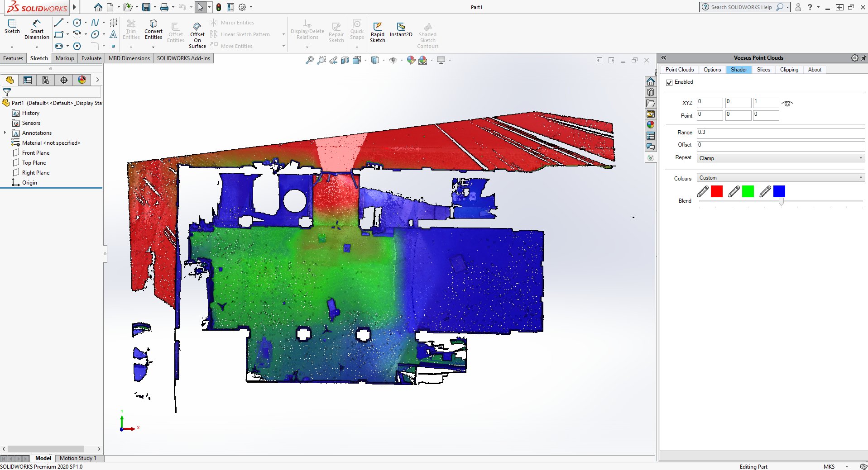Image resolution: width=868 pixels, height=470 pixels.
Task: Open the Design Library pane
Action: (651, 92)
